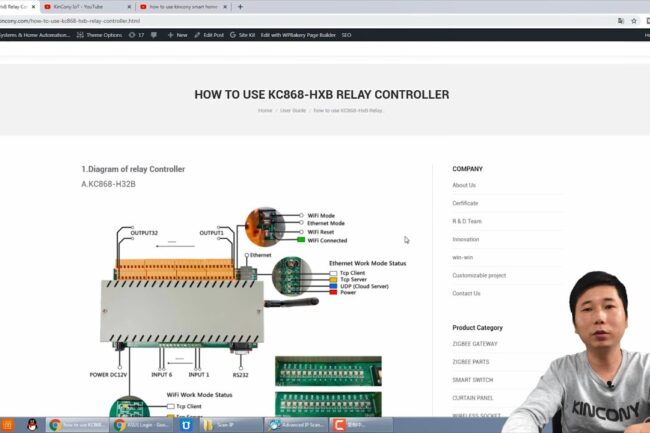Open the red Camtasia recorder taskbar item
The width and height of the screenshot is (650, 433).
point(361,425)
